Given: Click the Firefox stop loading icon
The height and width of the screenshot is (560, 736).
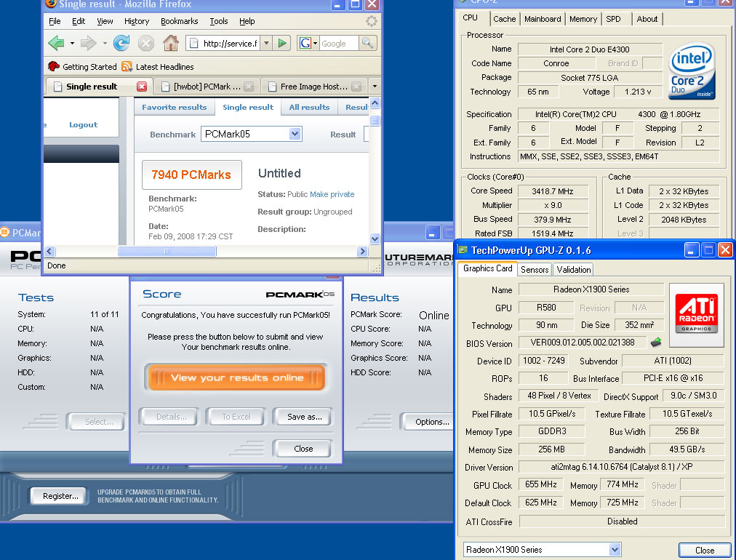Looking at the screenshot, I should pos(146,44).
